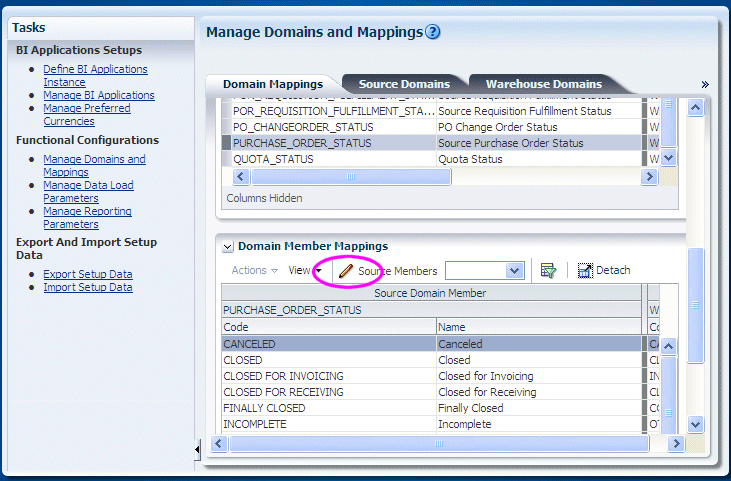The height and width of the screenshot is (481, 731).
Task: Open Manage Domains and Mappings link
Action: pos(94,165)
